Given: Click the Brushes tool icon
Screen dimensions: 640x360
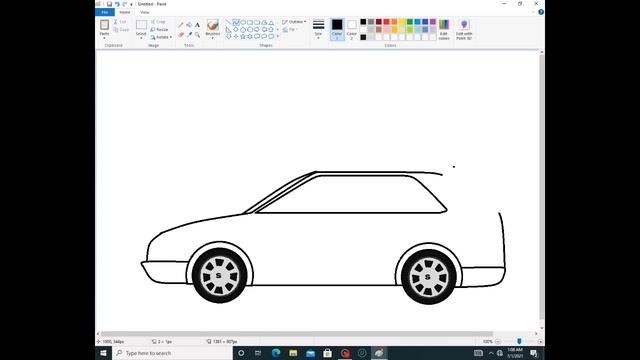Looking at the screenshot, I should tap(213, 25).
